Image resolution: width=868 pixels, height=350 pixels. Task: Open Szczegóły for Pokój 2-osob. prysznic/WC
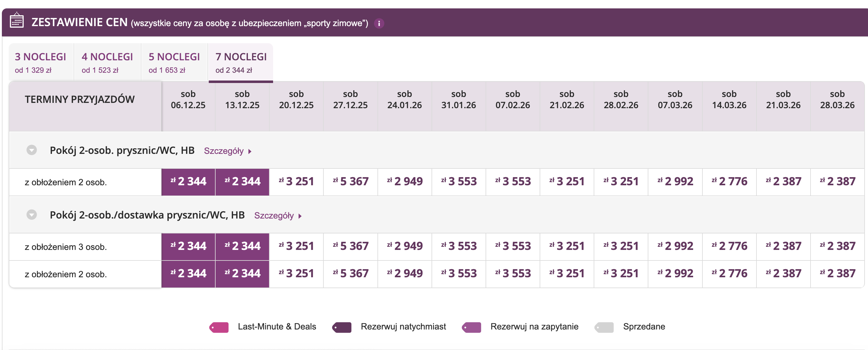click(x=227, y=151)
